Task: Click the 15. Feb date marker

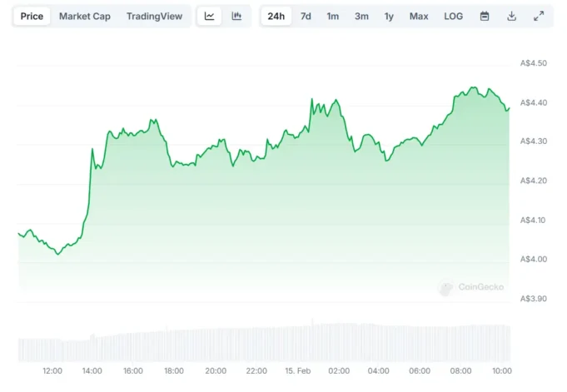Action: tap(297, 371)
